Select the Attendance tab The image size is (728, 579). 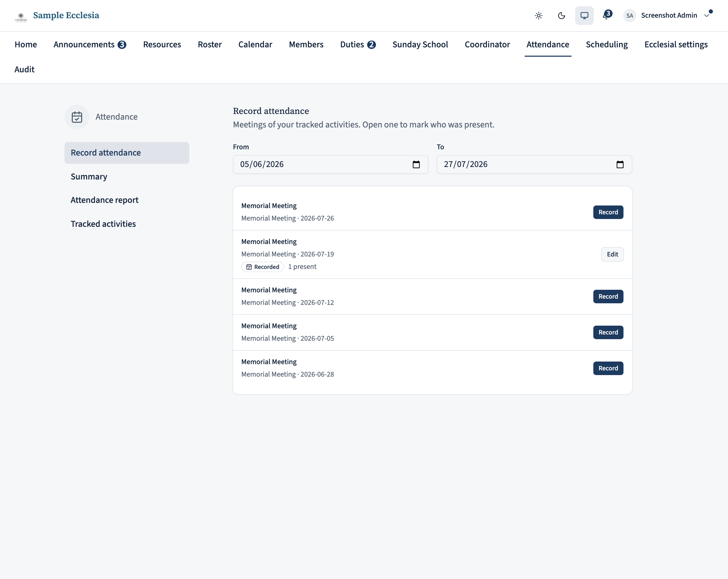click(548, 44)
